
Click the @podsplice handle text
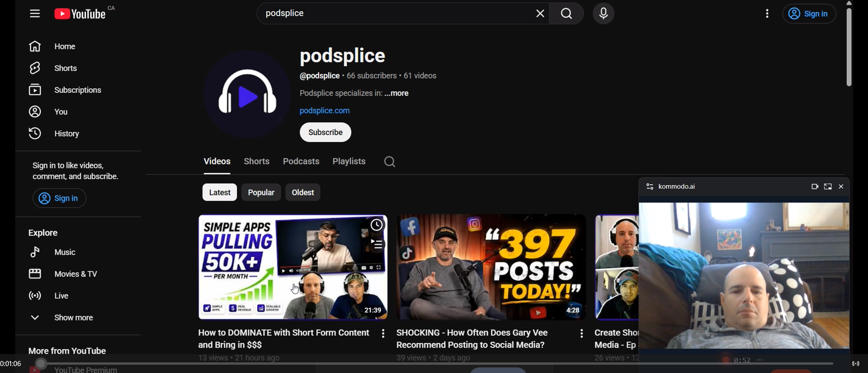[x=319, y=76]
